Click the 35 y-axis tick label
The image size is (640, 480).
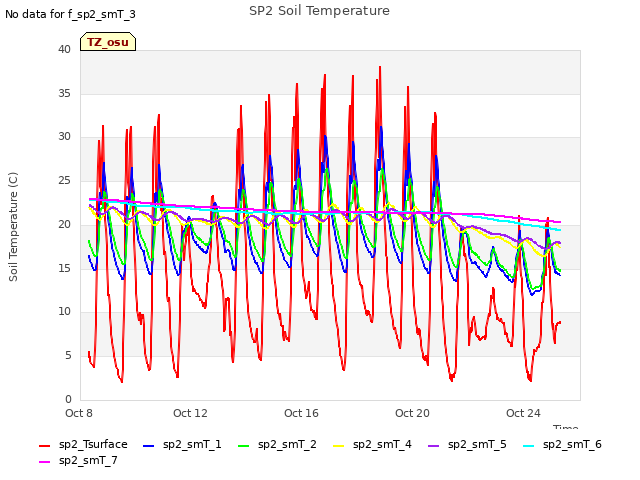pyautogui.click(x=64, y=93)
